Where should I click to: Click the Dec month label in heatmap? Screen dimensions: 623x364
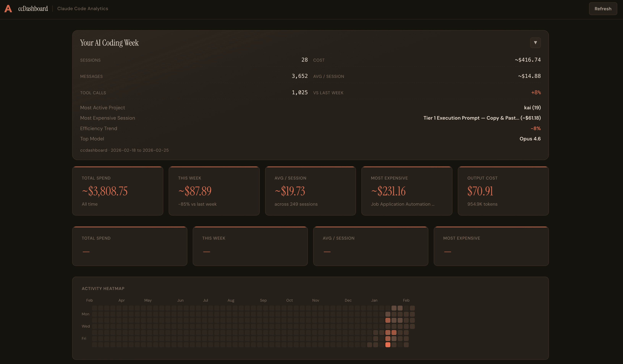point(348,300)
